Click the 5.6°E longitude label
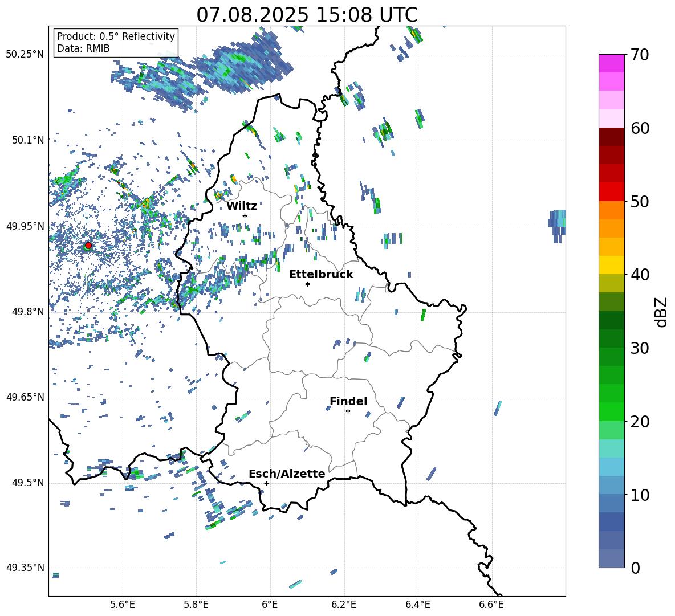 pos(123,605)
